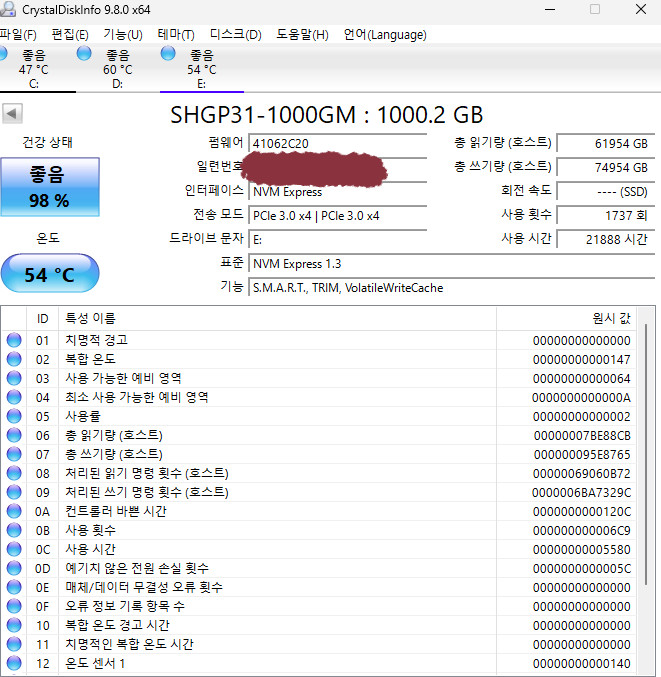The width and height of the screenshot is (661, 677).
Task: Click the 54 °C temperature button
Action: point(50,273)
